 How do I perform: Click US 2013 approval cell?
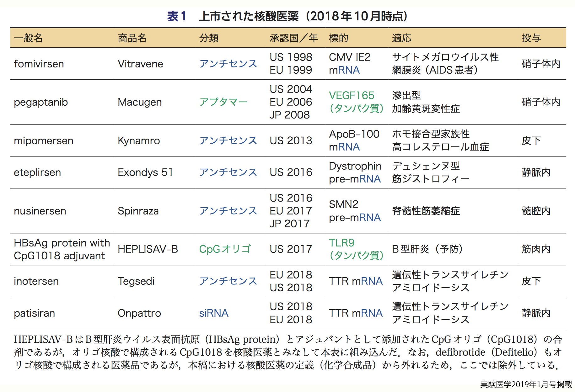[291, 140]
